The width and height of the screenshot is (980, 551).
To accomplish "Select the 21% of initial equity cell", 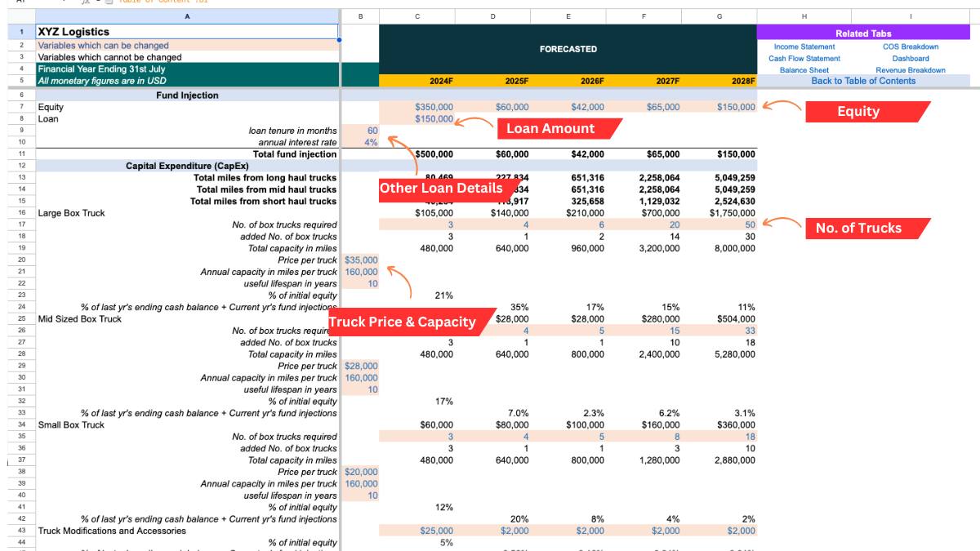I will [x=417, y=295].
